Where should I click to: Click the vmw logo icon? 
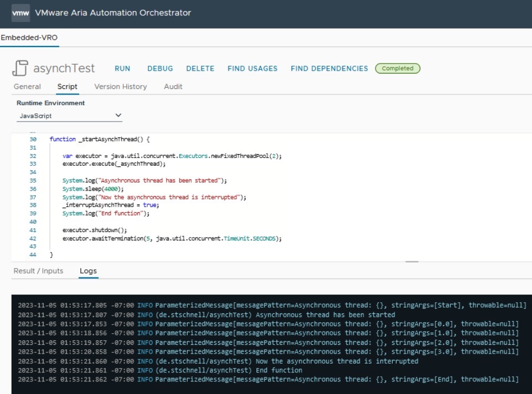pyautogui.click(x=20, y=13)
